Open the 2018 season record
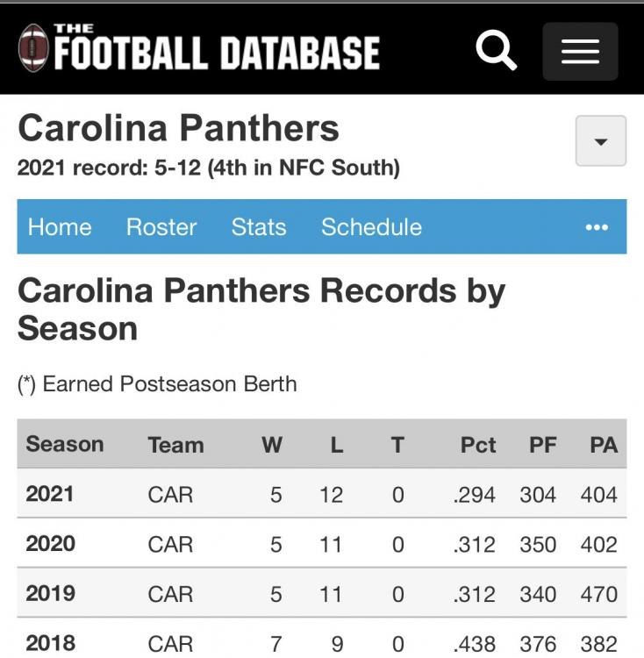The image size is (644, 658). (x=50, y=643)
